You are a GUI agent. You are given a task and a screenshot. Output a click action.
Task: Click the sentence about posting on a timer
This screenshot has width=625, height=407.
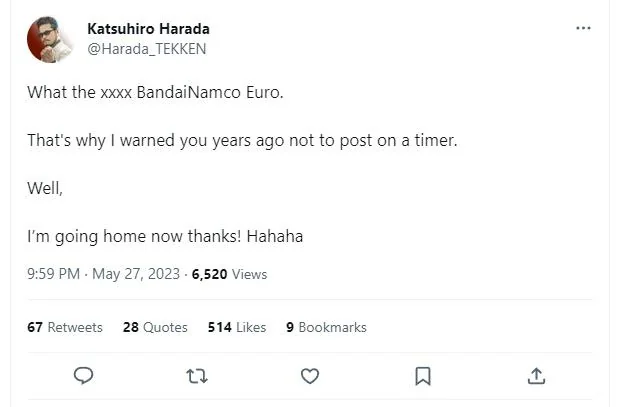pos(242,140)
